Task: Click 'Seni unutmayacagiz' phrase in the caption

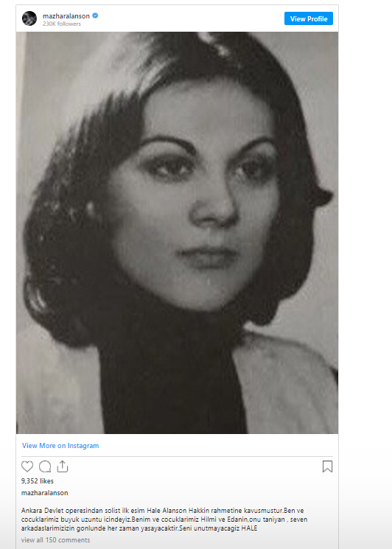Action: coord(209,528)
